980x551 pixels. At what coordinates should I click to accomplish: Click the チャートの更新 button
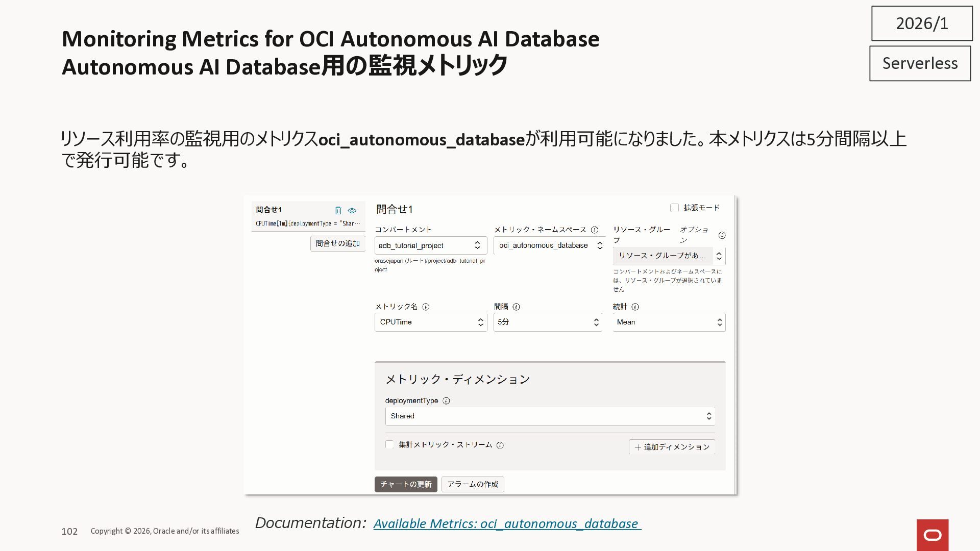[406, 484]
